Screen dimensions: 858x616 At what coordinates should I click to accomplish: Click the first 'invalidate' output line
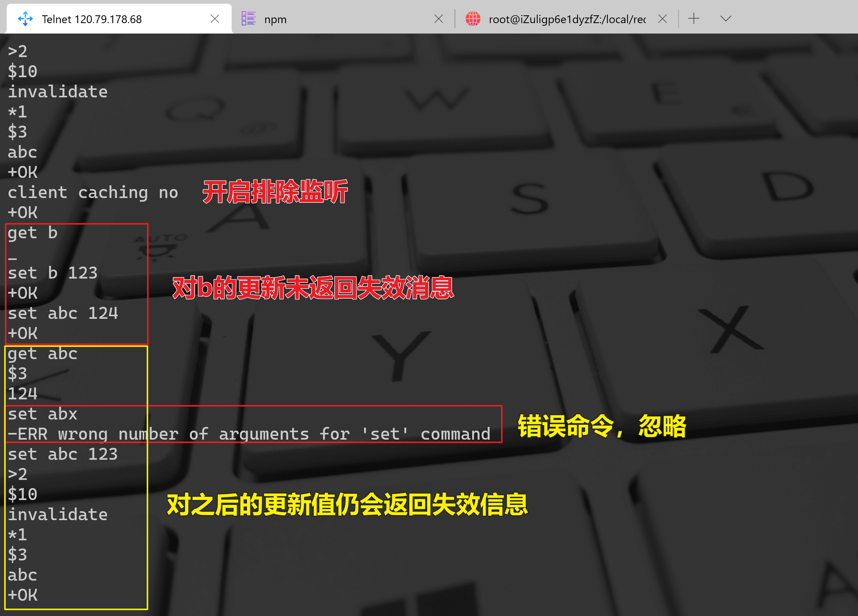[x=57, y=92]
